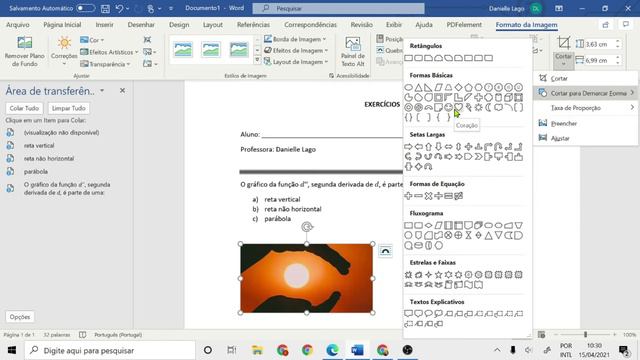Screen dimensions: 640x360
Task: Click Português (Portugal) language in status bar
Action: pos(118,335)
